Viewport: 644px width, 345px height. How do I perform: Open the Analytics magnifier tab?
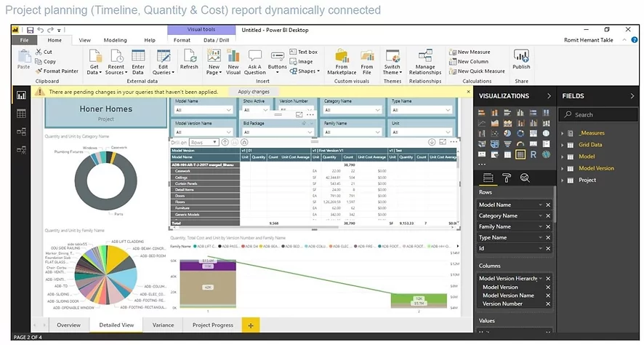pyautogui.click(x=525, y=178)
